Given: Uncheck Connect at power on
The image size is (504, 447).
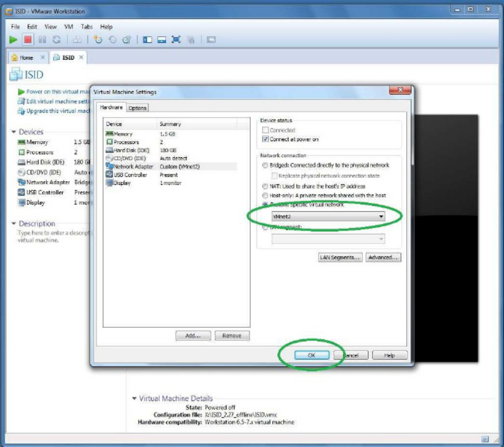Looking at the screenshot, I should pos(265,139).
